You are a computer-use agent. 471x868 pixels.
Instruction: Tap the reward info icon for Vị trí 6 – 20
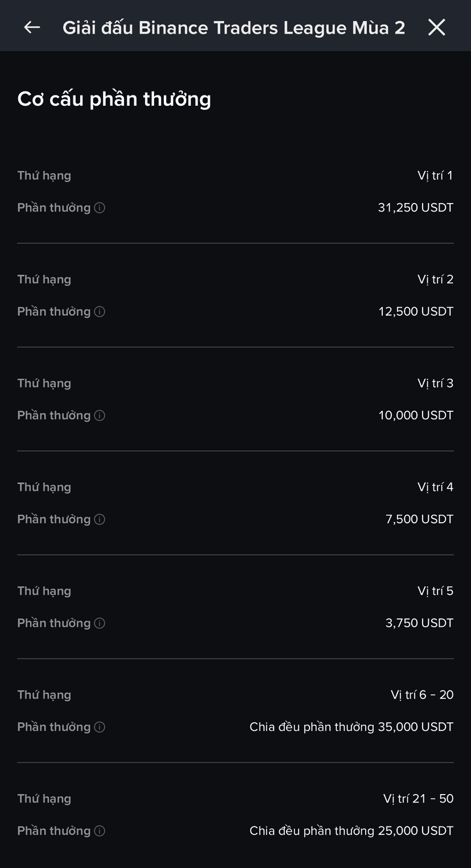pos(100,727)
